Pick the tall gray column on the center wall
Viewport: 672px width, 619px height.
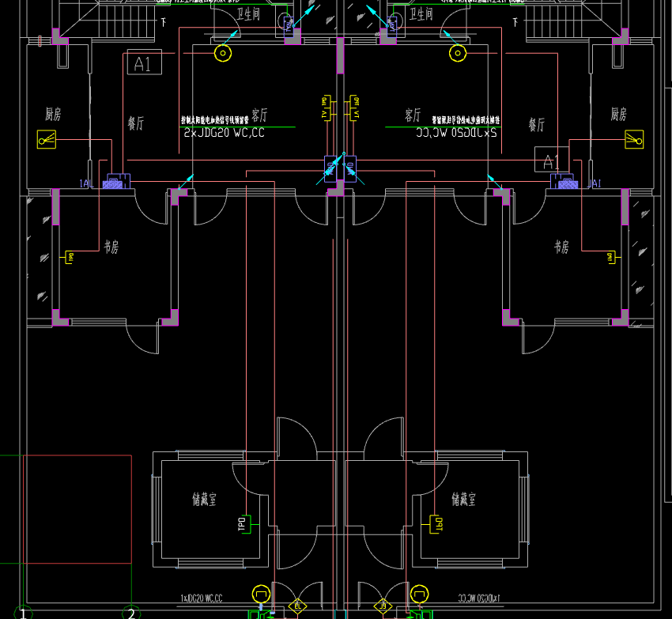(x=340, y=55)
